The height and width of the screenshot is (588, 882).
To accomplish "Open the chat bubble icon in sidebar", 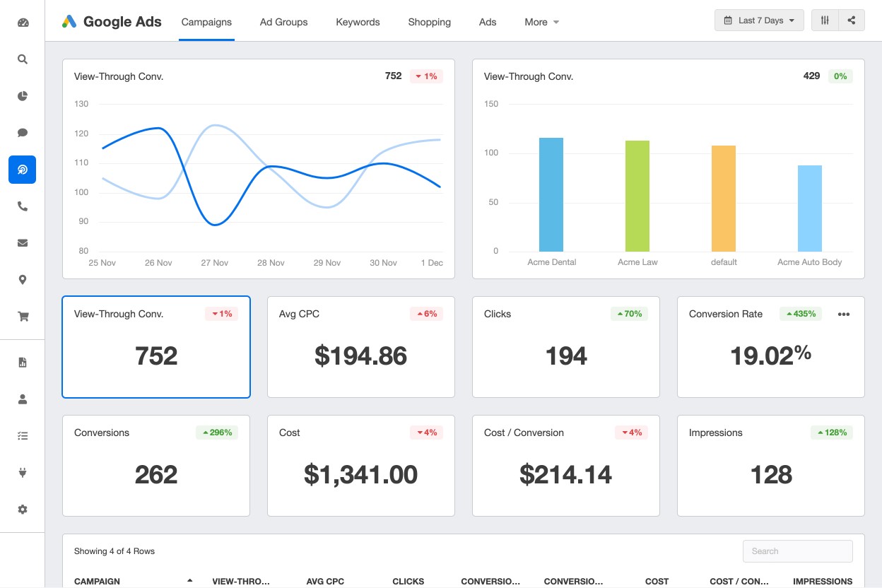I will (23, 133).
